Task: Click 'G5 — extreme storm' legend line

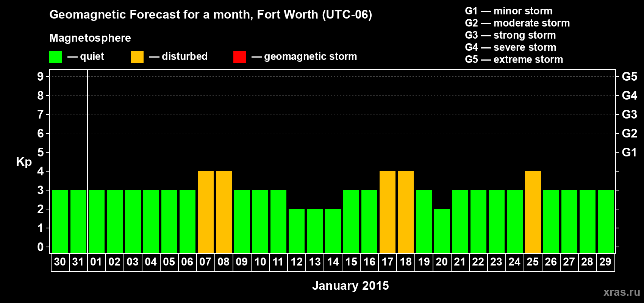Action: 514,59
